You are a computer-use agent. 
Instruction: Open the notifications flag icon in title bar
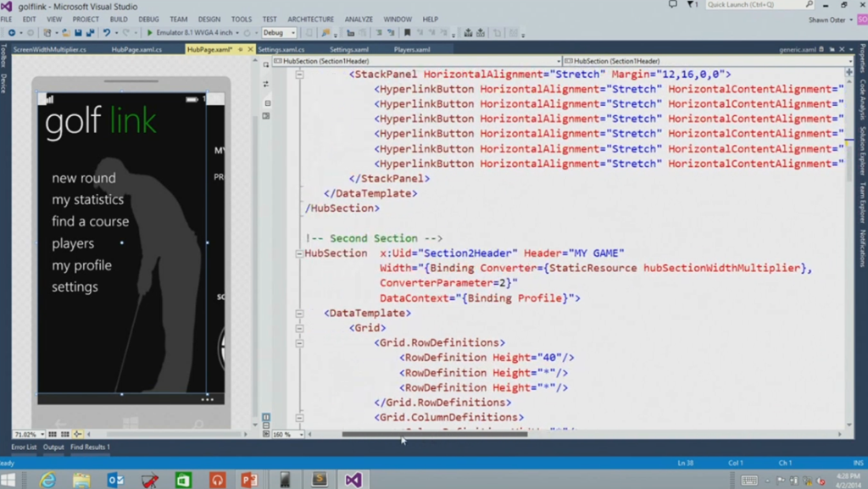coord(692,4)
